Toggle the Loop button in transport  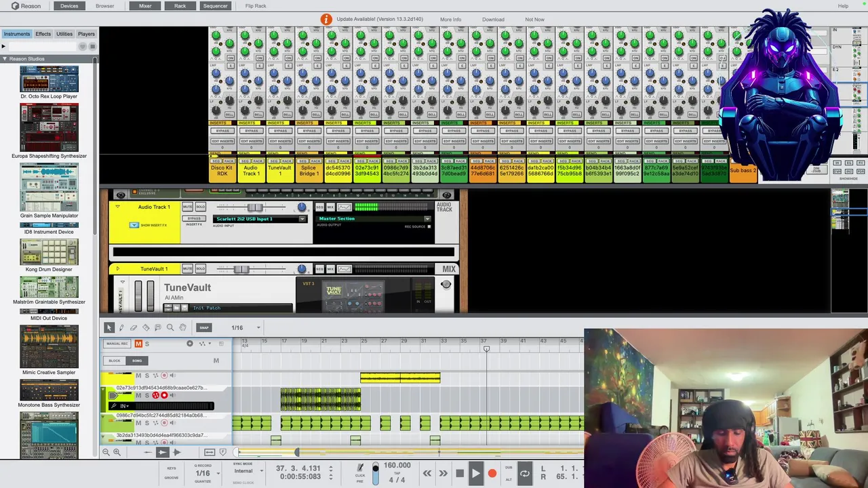pyautogui.click(x=525, y=474)
